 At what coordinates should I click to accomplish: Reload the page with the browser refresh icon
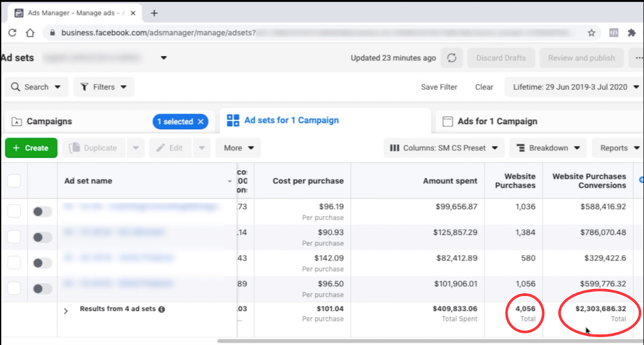click(x=12, y=33)
